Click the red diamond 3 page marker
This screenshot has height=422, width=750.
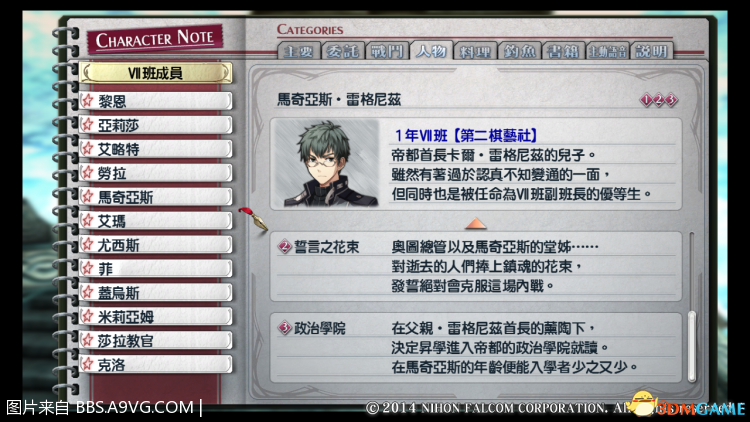(x=671, y=100)
